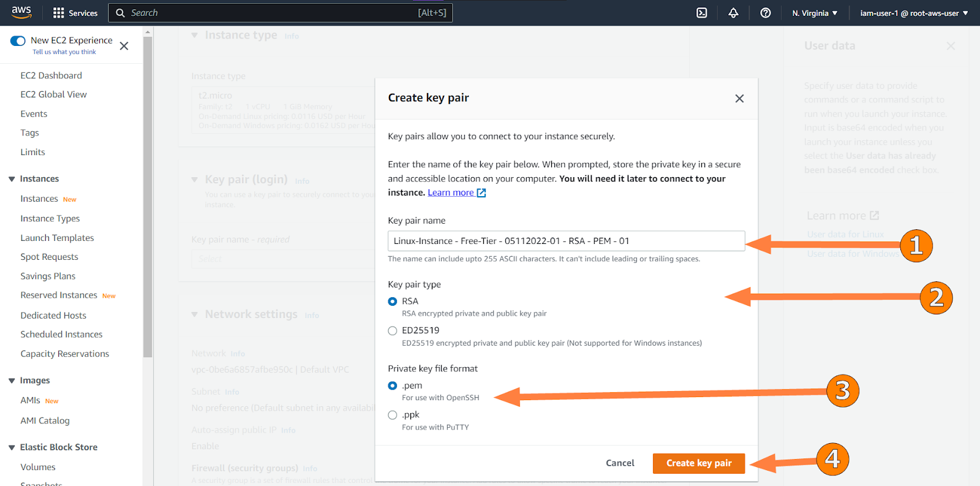980x486 pixels.
Task: Click Info link next to Instance type
Action: (x=292, y=36)
